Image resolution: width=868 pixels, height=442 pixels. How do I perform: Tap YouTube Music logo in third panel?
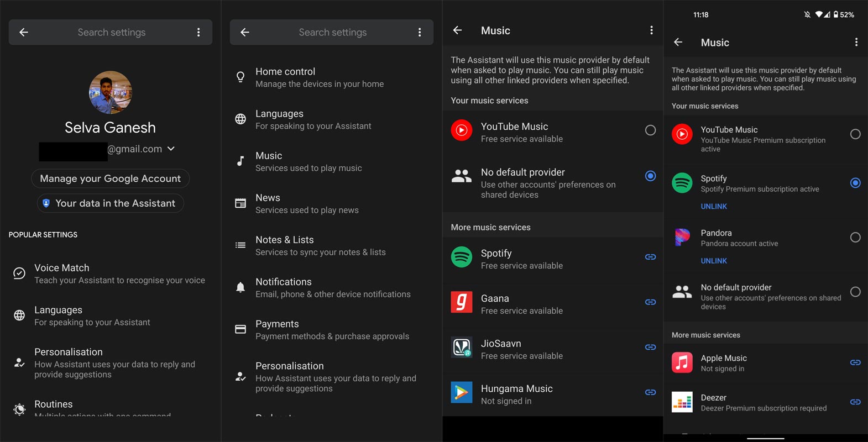coord(462,130)
